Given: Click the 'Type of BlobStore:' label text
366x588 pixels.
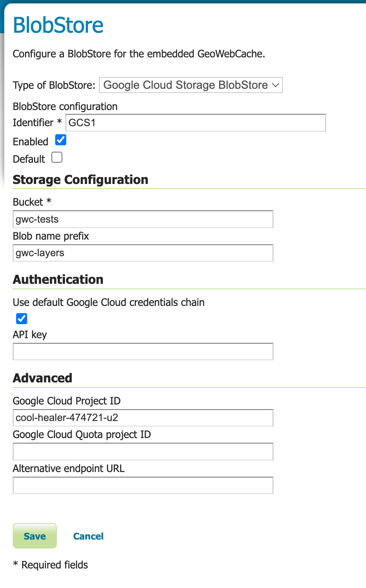Looking at the screenshot, I should point(54,85).
